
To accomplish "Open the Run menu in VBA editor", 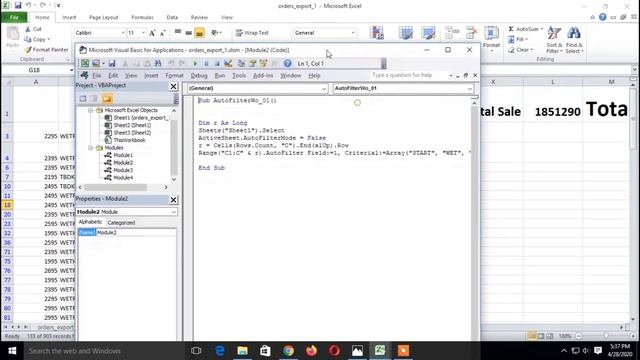I will pos(220,76).
